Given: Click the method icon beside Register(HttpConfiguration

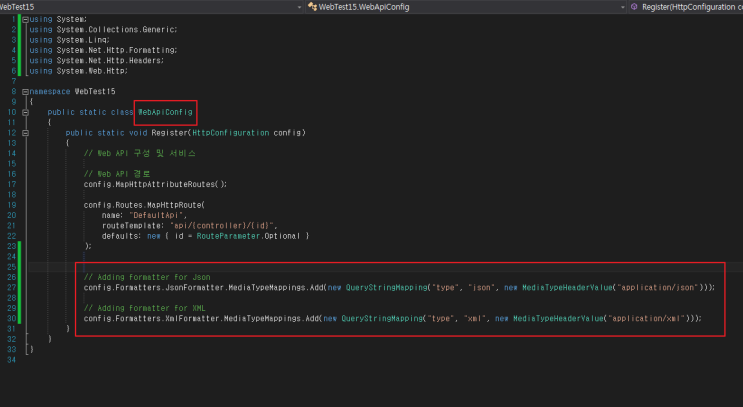Looking at the screenshot, I should (x=634, y=7).
